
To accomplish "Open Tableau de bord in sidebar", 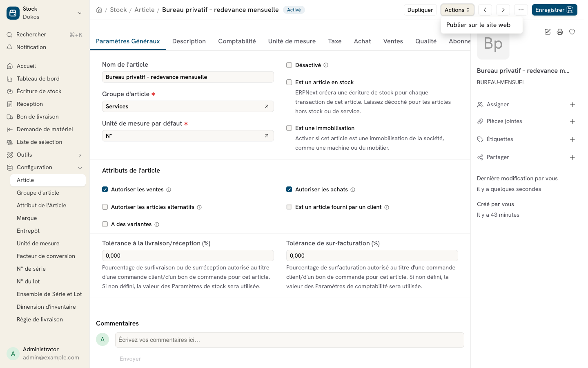I will pos(45,79).
